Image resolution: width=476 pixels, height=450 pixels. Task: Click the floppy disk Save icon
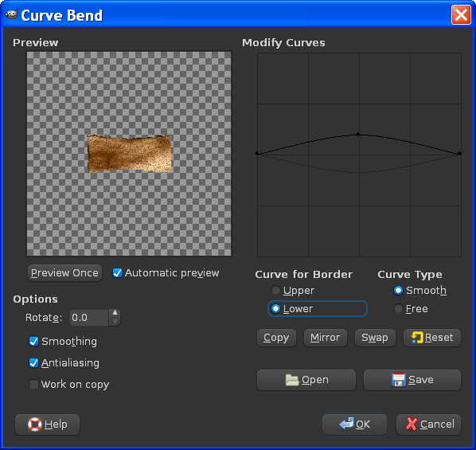click(x=399, y=380)
